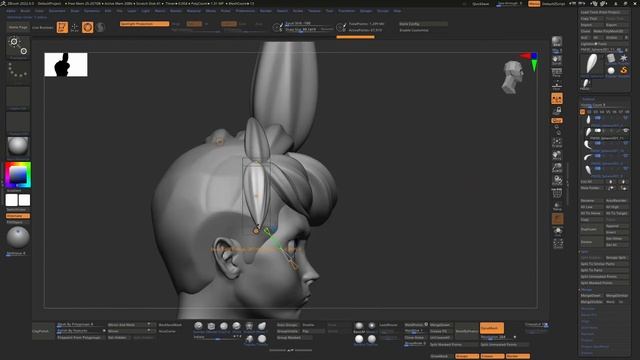Open the List All subtools popup
Screen dimensions: 640x360
point(591,182)
